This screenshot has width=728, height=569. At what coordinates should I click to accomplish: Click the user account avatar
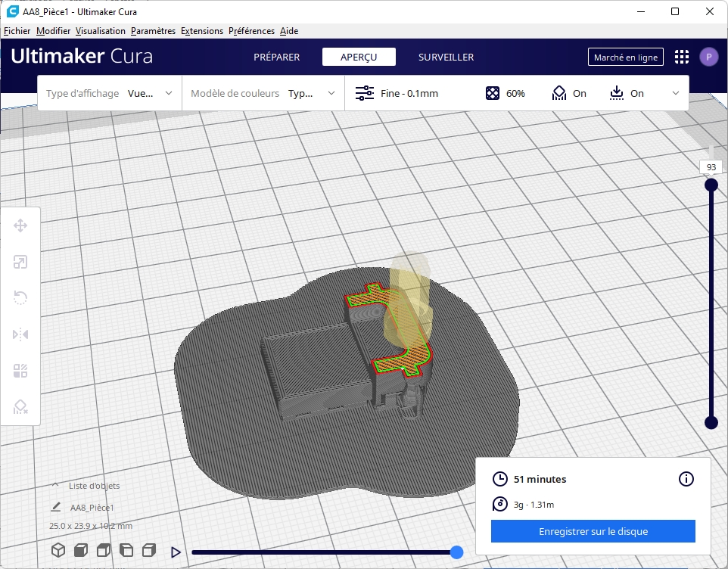[708, 57]
